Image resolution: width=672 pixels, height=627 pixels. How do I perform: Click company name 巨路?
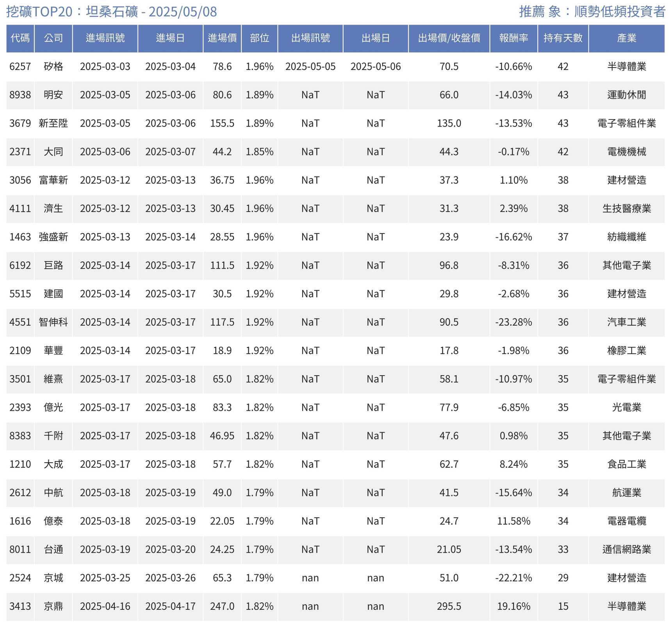pos(53,265)
